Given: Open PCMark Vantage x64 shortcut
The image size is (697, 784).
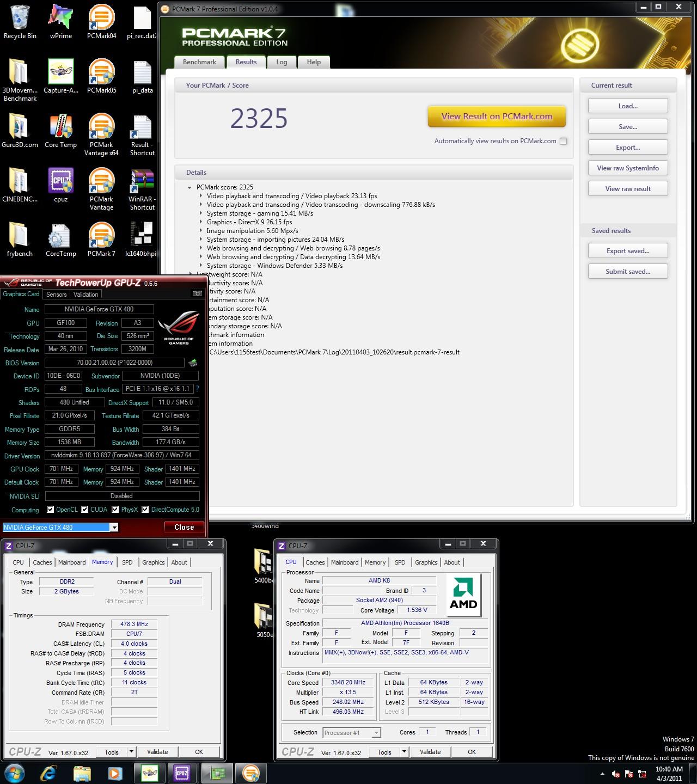Looking at the screenshot, I should (x=101, y=134).
